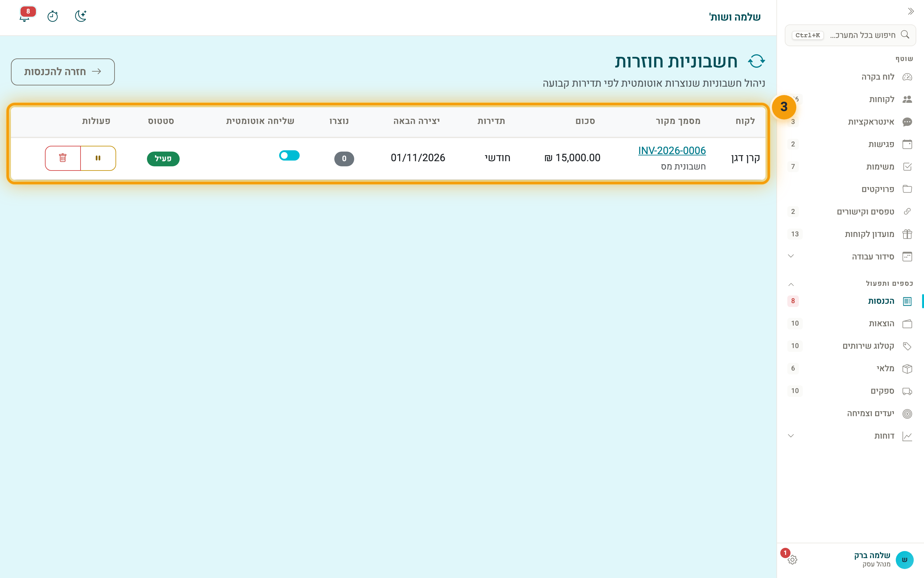The image size is (924, 578).
Task: Click the חשבונית מס document type text
Action: click(x=683, y=167)
